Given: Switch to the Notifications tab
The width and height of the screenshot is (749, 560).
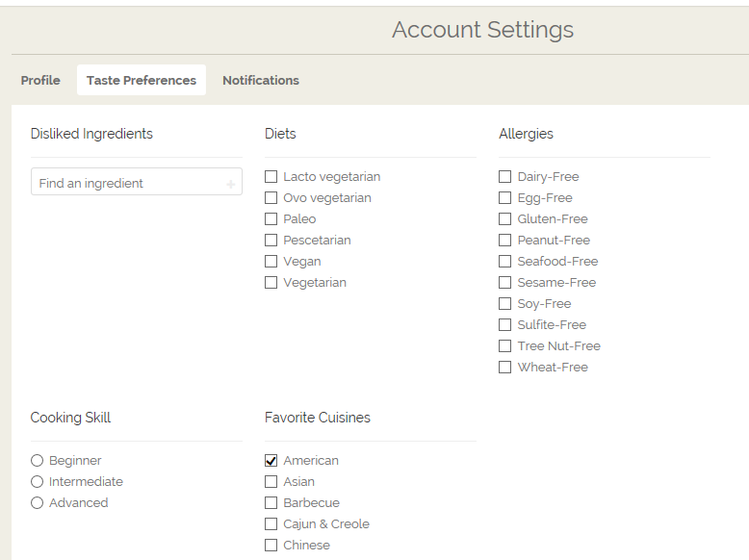Looking at the screenshot, I should (261, 81).
